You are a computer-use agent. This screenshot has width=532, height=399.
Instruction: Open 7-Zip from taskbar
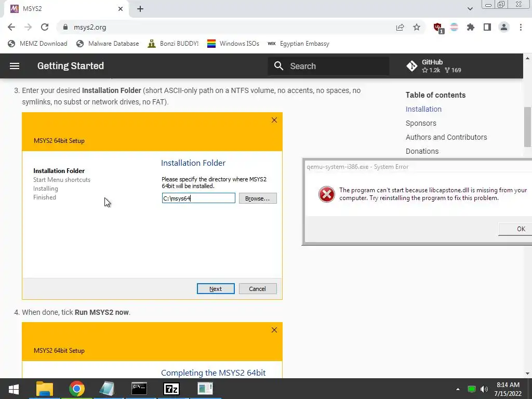click(x=171, y=389)
